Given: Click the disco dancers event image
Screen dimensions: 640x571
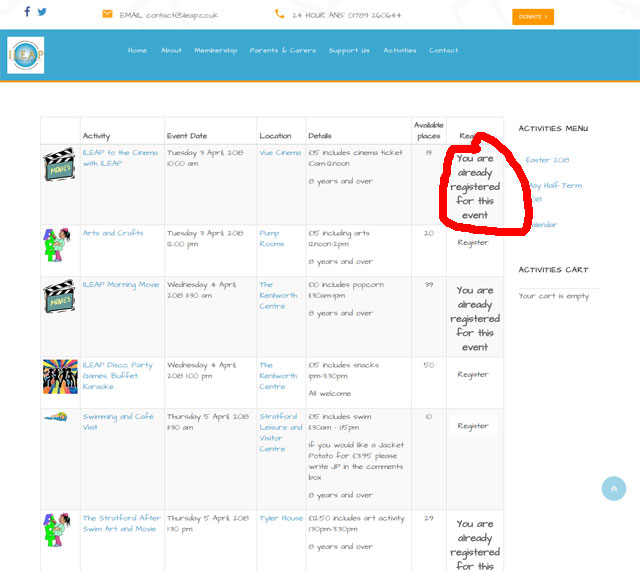Looking at the screenshot, I should (x=60, y=377).
